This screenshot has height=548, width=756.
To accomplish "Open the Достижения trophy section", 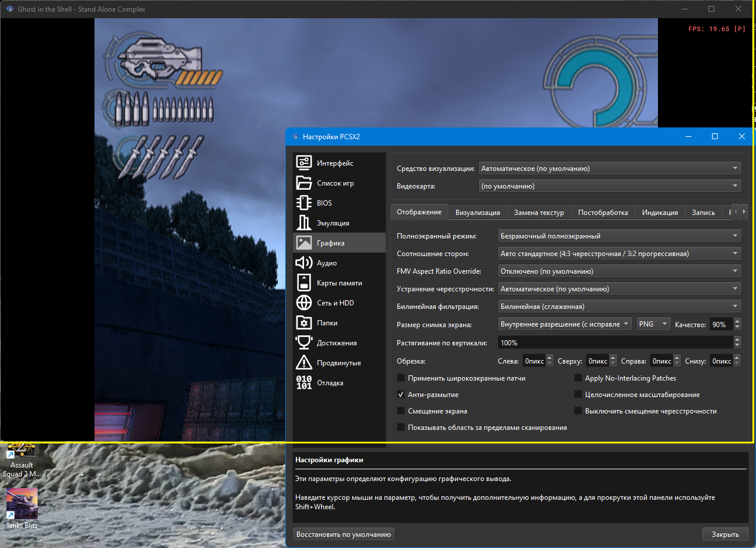I will tap(339, 343).
